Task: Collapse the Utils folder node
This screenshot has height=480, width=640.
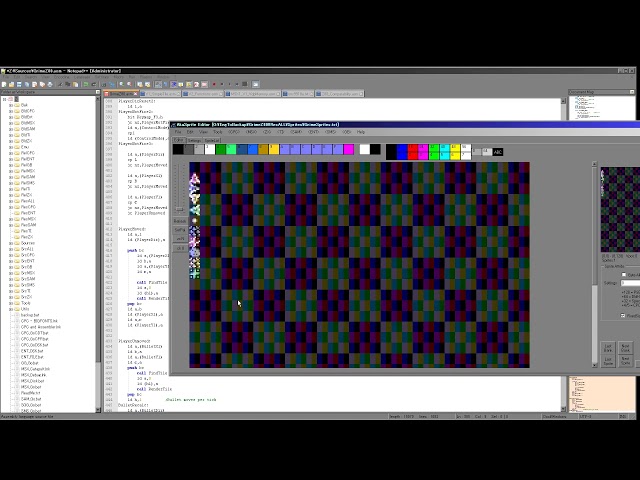Action: click(11, 309)
